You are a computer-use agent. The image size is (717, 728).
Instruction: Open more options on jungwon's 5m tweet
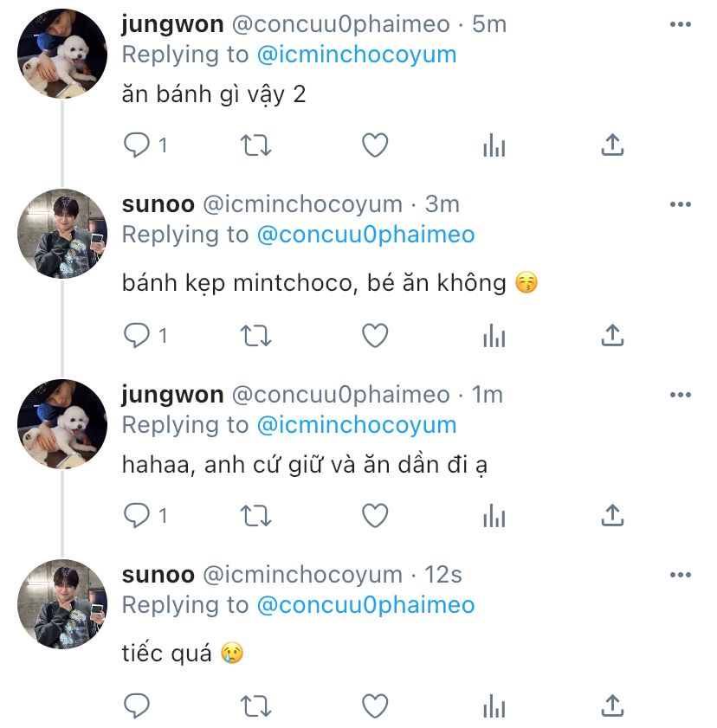[681, 23]
